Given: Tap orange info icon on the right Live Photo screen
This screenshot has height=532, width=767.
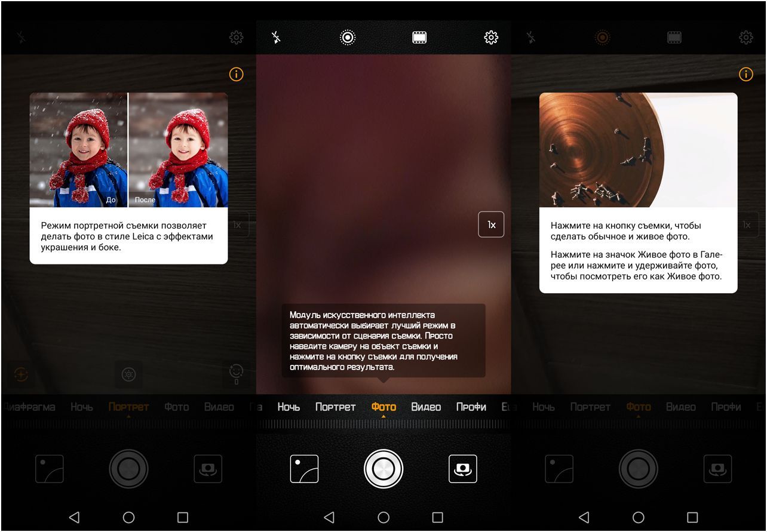Looking at the screenshot, I should [746, 74].
